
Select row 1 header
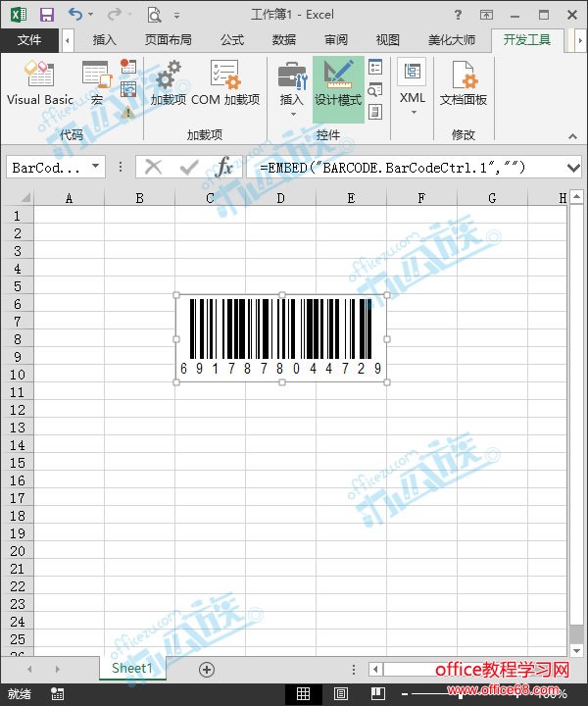[x=17, y=216]
